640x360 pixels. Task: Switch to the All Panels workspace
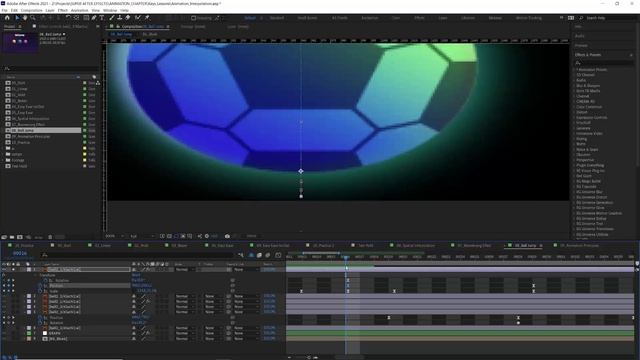pos(340,18)
